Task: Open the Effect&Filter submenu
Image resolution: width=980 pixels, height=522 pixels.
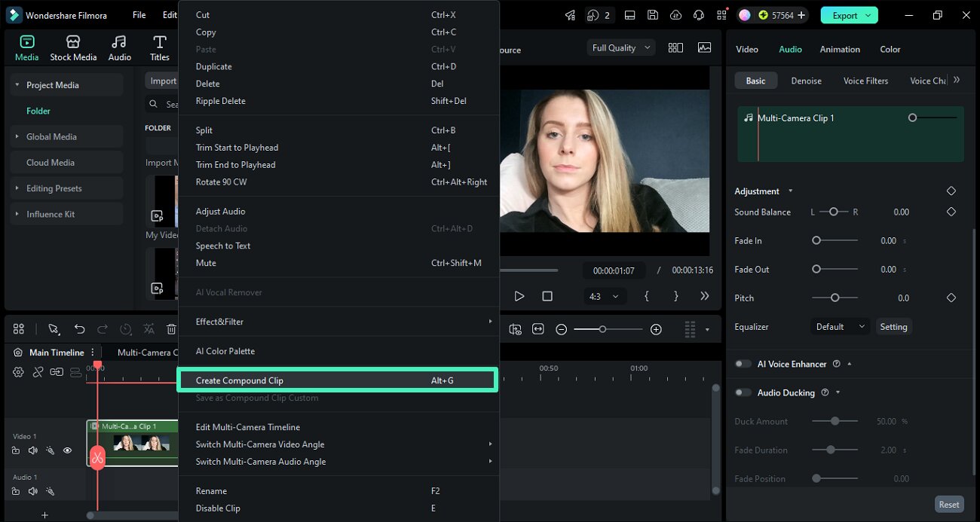Action: coord(338,322)
